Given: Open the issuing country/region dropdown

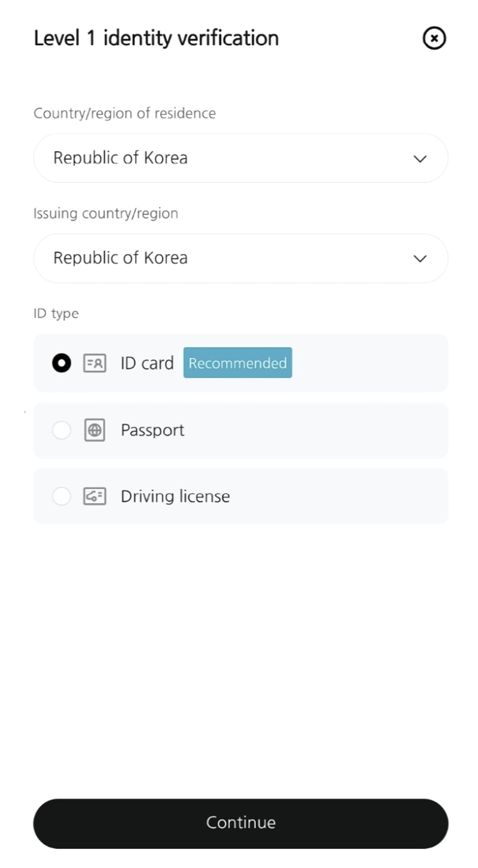Looking at the screenshot, I should (x=241, y=258).
